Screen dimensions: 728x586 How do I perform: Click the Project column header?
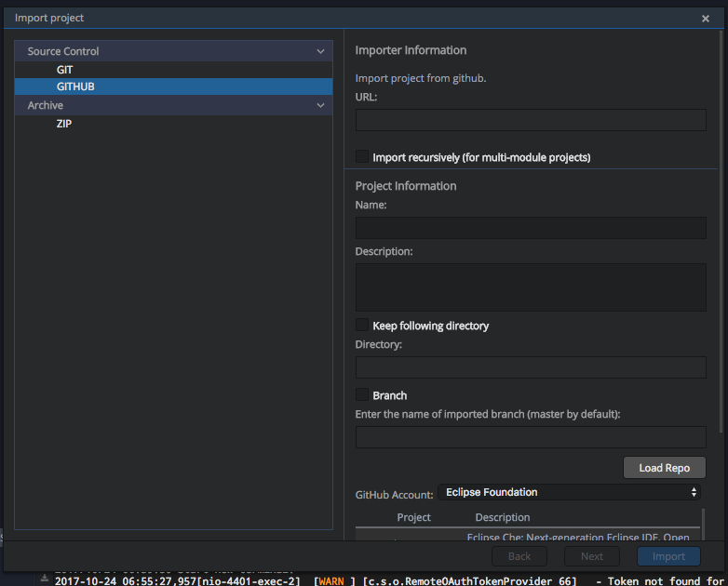pos(413,517)
